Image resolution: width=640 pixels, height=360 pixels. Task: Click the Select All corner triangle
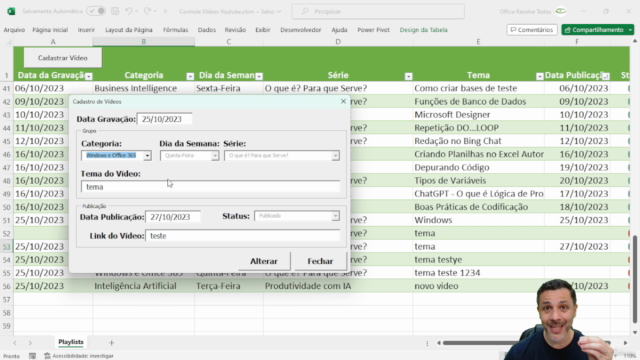pyautogui.click(x=9, y=42)
